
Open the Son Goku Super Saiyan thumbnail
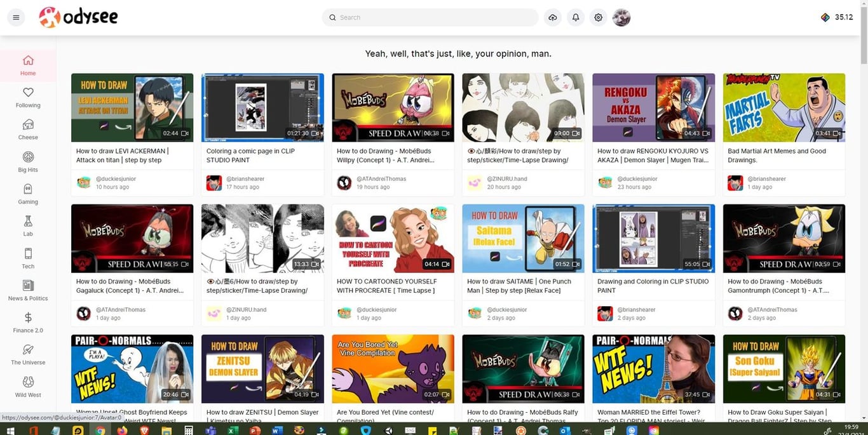coord(784,369)
